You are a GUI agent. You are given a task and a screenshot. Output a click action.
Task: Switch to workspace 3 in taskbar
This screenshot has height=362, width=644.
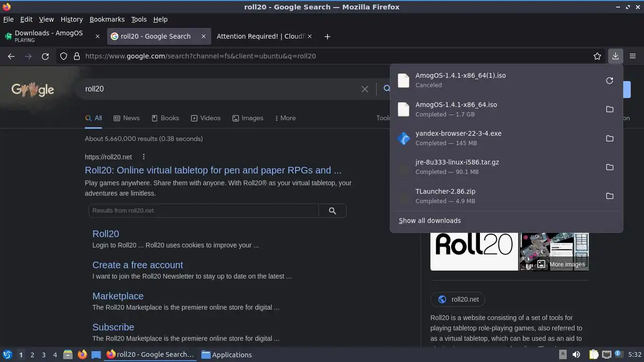pos(43,355)
